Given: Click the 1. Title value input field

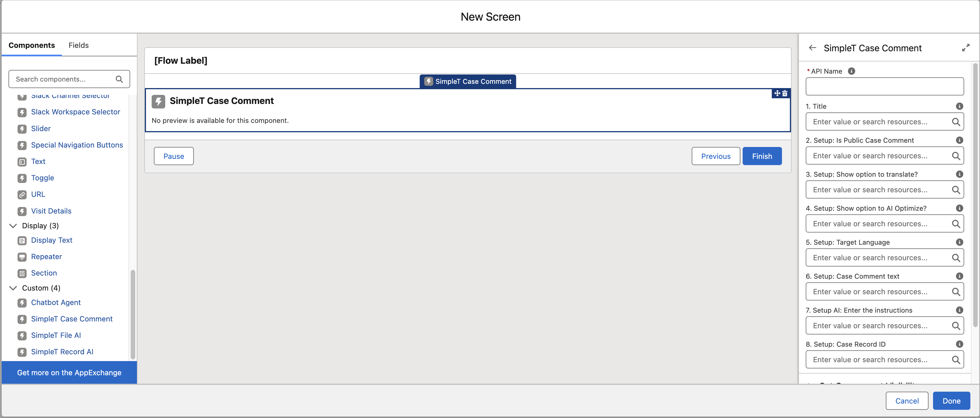Looking at the screenshot, I should tap(884, 122).
